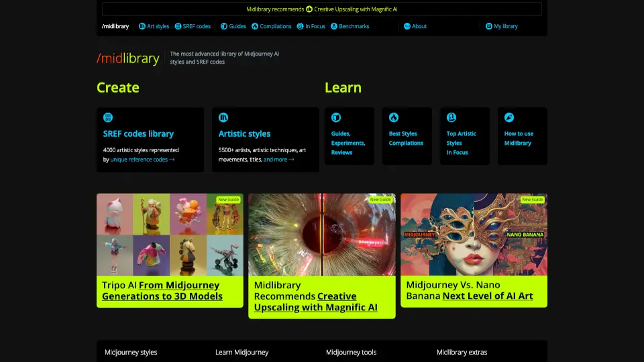Open From Midjourney Generations to 3D Models link
This screenshot has width=644, height=362.
(162, 290)
